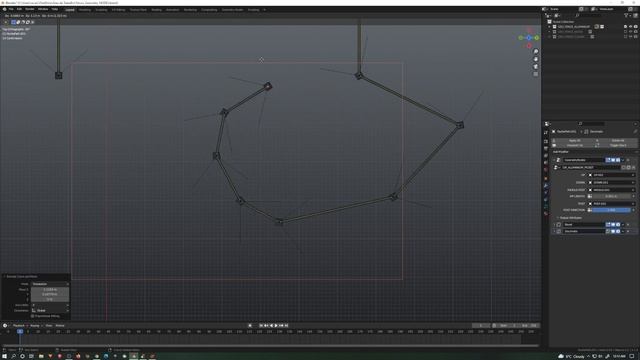Click the zoom view magnifier icon

click(536, 51)
